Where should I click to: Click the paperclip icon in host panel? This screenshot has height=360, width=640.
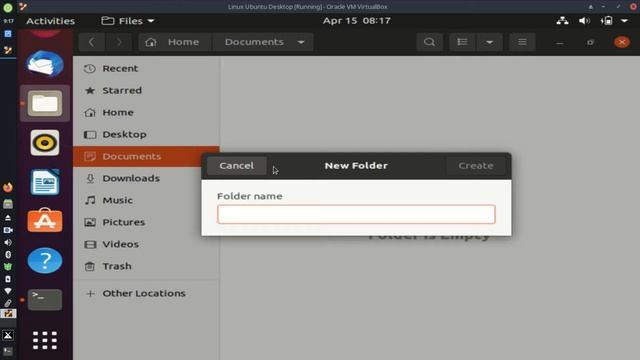pos(8,303)
